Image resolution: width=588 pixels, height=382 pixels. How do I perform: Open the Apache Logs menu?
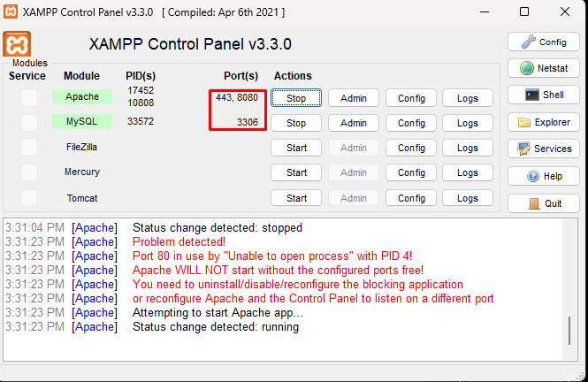tap(468, 98)
